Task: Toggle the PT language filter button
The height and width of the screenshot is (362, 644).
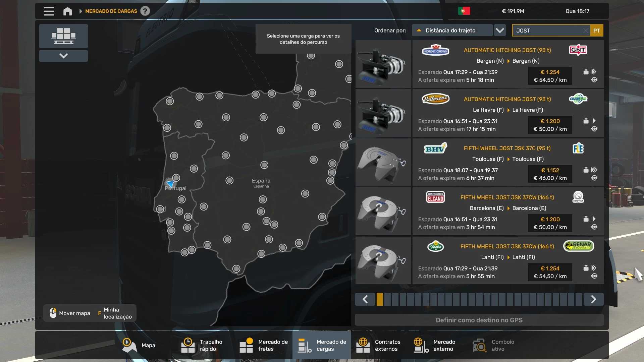Action: coord(596,31)
